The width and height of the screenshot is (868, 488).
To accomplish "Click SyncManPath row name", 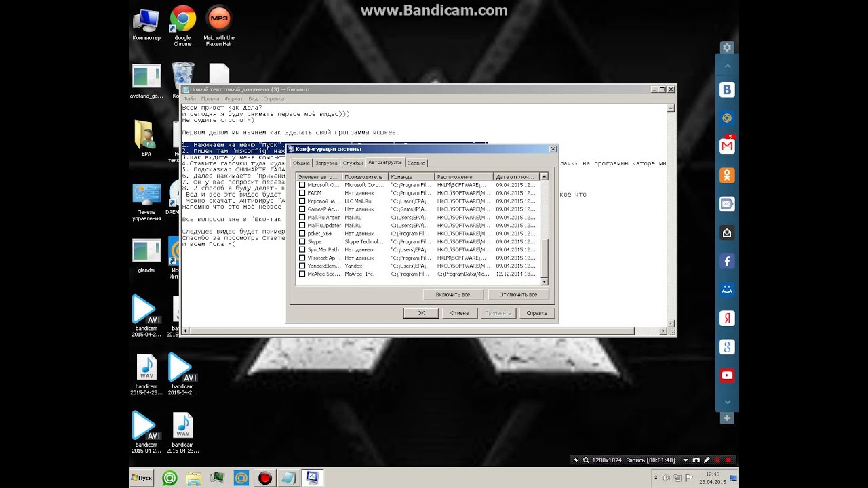I will [x=323, y=250].
